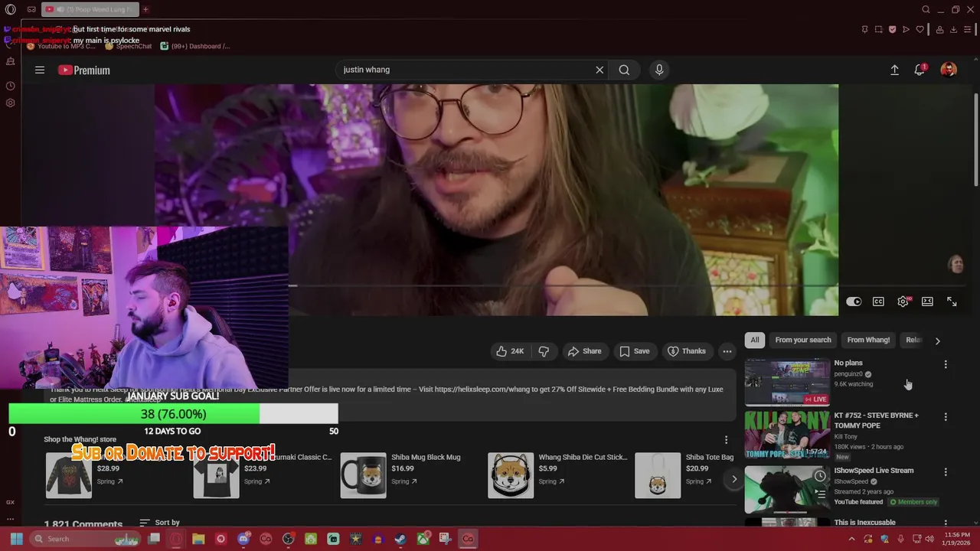
Task: Open IShowSpeed Live Stream title
Action: tap(874, 471)
